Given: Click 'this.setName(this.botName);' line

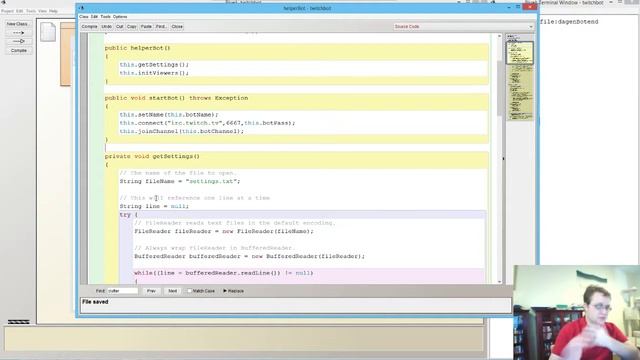Looking at the screenshot, I should click(169, 115).
